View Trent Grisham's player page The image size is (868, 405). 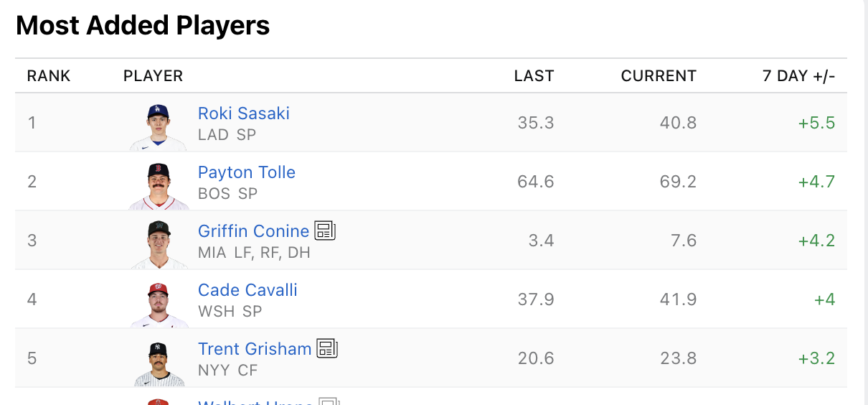(x=255, y=349)
